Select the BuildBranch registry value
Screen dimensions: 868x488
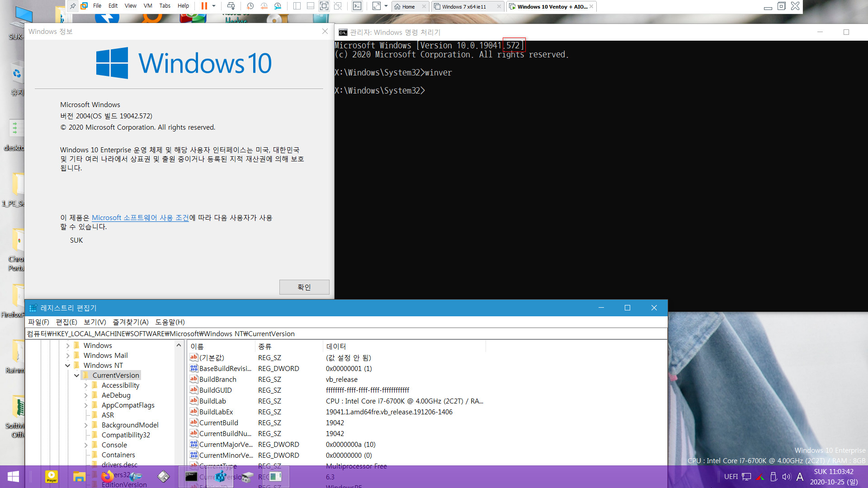pos(217,380)
